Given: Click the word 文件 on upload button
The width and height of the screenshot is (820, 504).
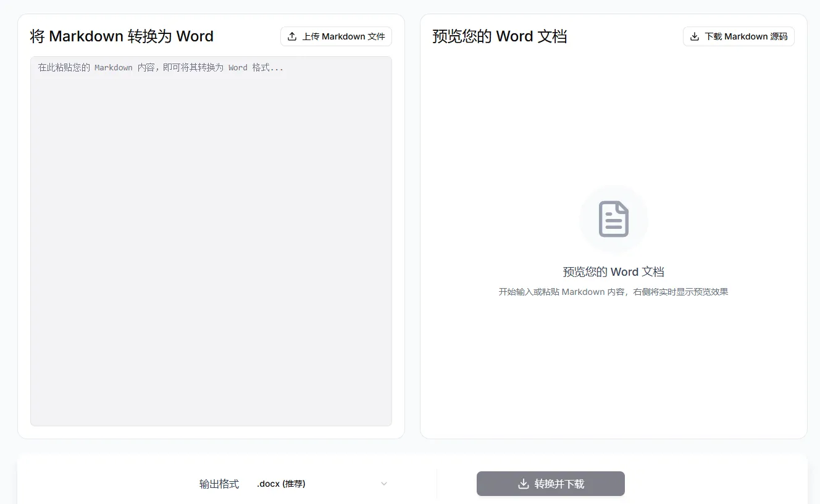Looking at the screenshot, I should click(376, 36).
